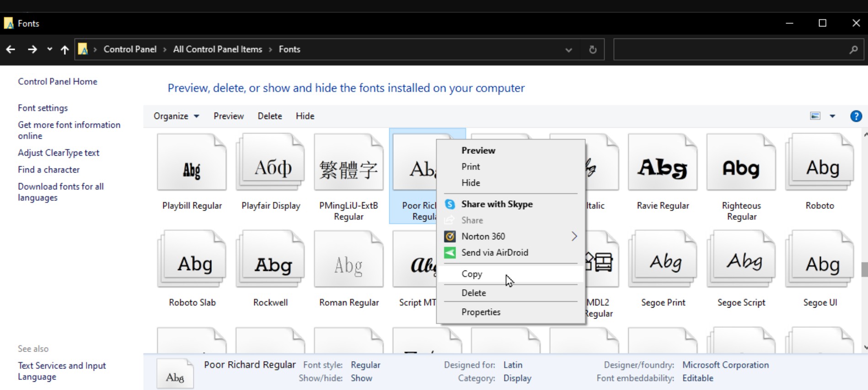
Task: Click the Preview toolbar button
Action: click(229, 116)
